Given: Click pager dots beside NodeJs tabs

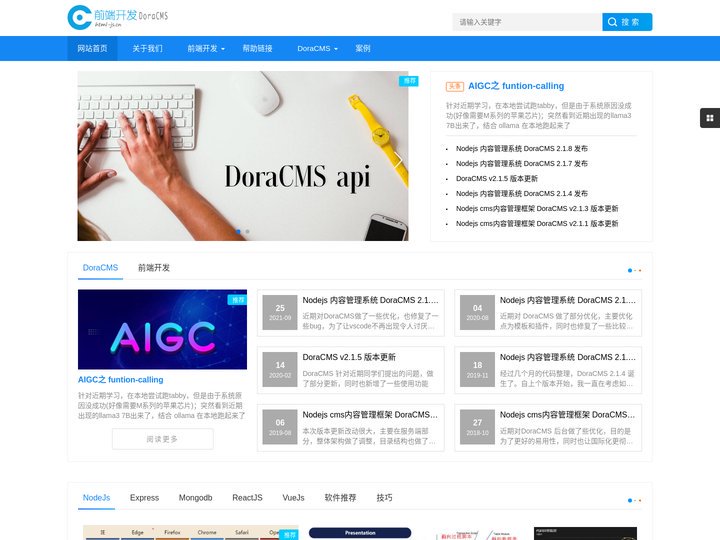Looking at the screenshot, I should tap(634, 501).
